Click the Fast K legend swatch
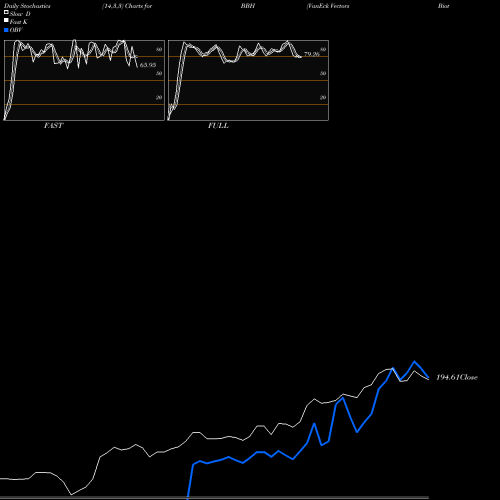The width and height of the screenshot is (500, 500). [x=6, y=20]
